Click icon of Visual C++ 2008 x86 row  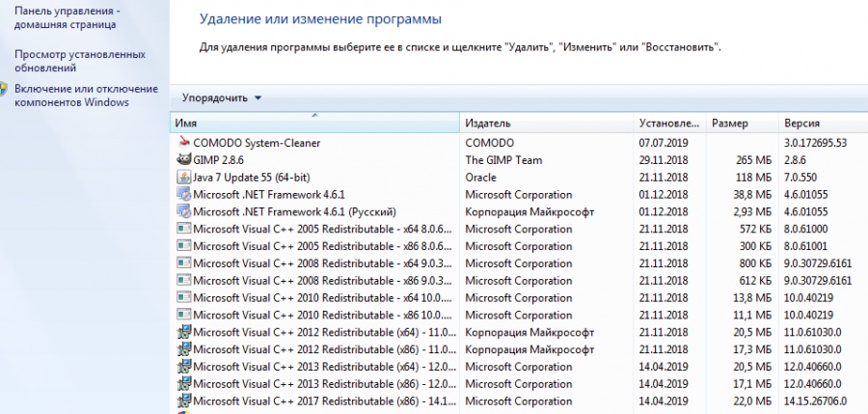[x=184, y=281]
